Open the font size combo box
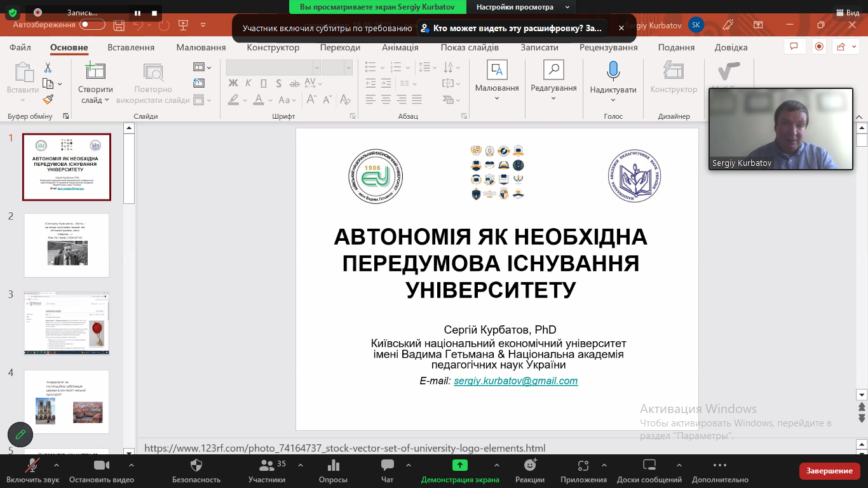 [337, 67]
